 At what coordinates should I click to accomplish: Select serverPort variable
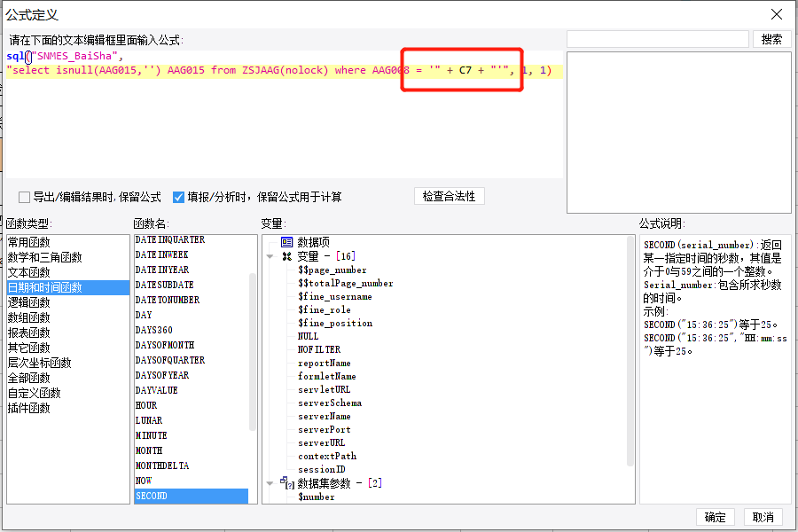coord(325,430)
